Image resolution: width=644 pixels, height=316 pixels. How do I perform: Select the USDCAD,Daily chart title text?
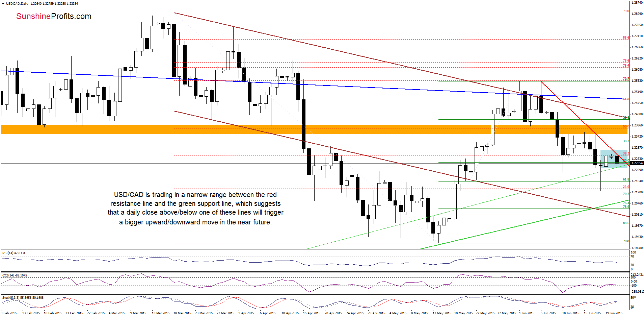(x=17, y=4)
